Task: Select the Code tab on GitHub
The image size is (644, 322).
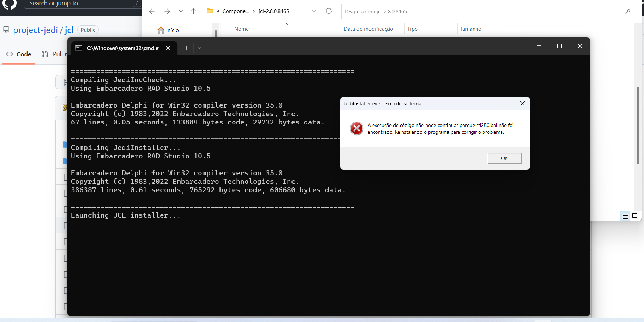Action: (19, 54)
